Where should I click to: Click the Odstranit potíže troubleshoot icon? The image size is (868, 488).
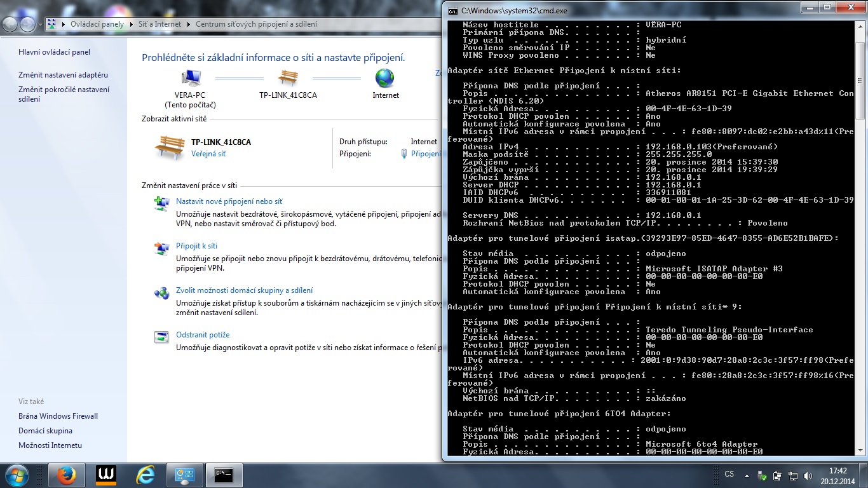(x=161, y=337)
